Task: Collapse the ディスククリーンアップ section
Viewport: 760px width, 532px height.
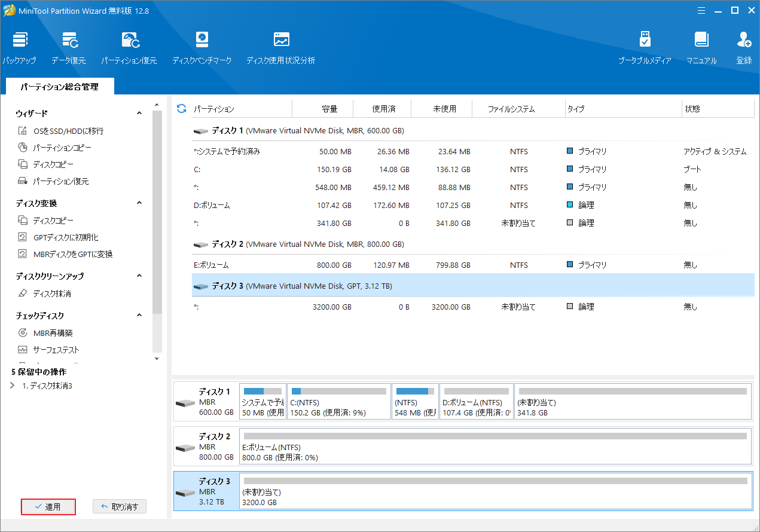Action: pyautogui.click(x=139, y=276)
